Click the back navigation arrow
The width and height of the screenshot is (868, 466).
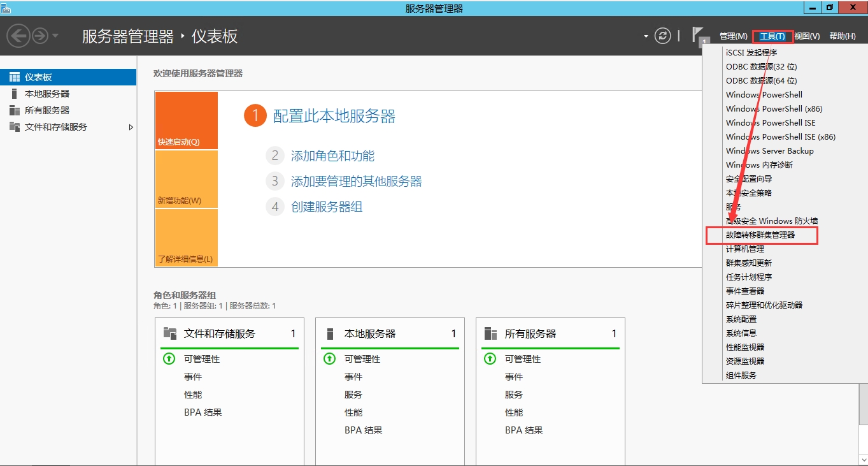pyautogui.click(x=18, y=36)
